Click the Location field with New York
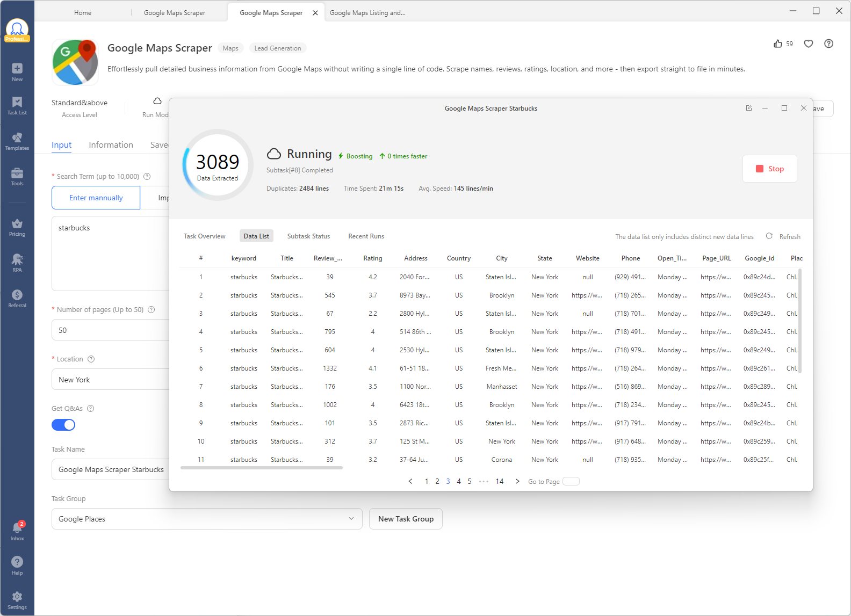Screen dimensions: 851x616 pos(111,380)
